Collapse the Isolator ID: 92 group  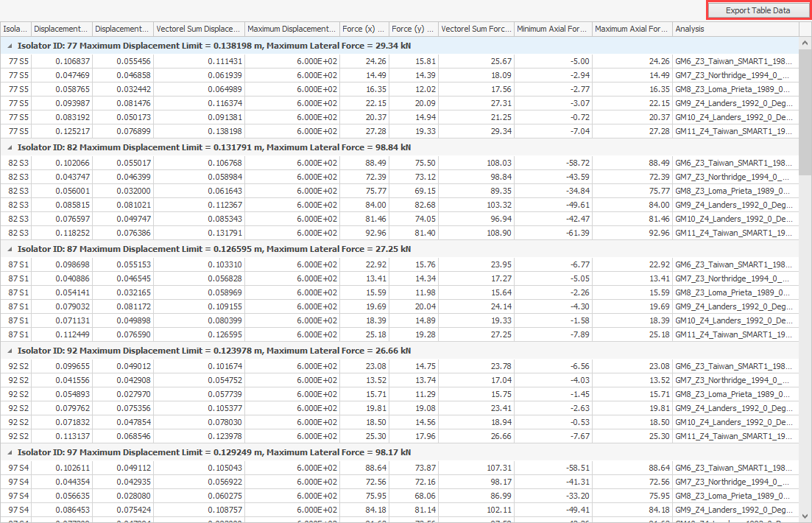(x=10, y=351)
